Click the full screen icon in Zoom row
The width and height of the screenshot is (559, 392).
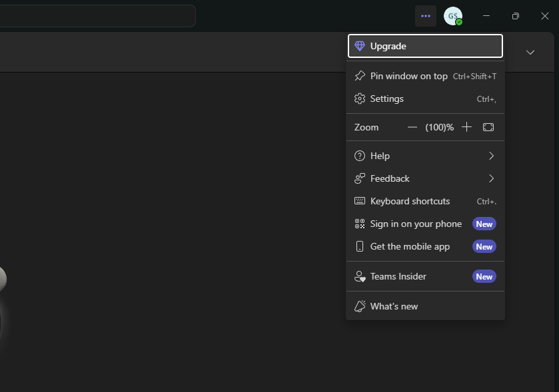[488, 127]
